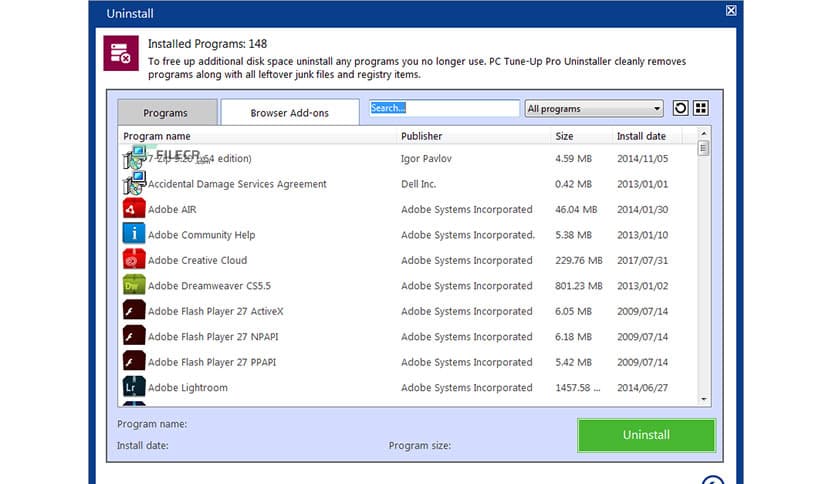Click the Igor Pavlov publisher cell

point(426,159)
